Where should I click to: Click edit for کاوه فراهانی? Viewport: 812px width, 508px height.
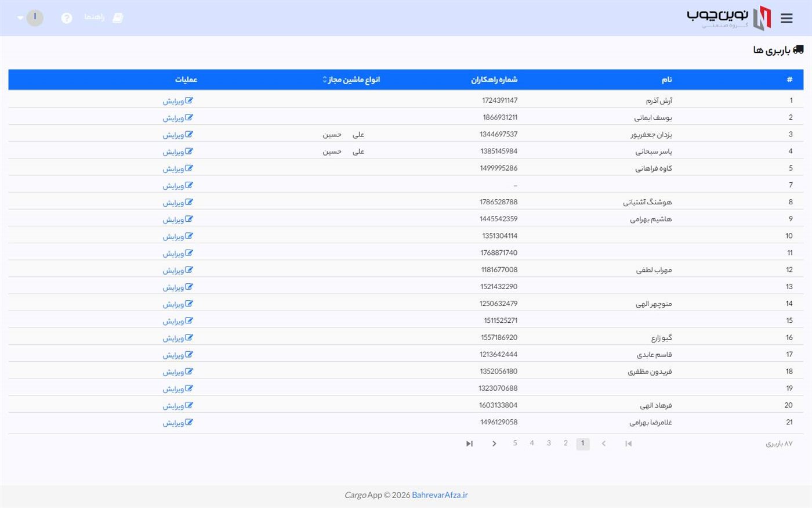coord(177,168)
